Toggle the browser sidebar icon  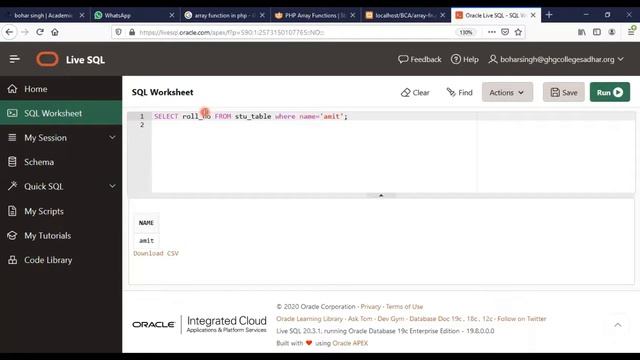tap(597, 32)
